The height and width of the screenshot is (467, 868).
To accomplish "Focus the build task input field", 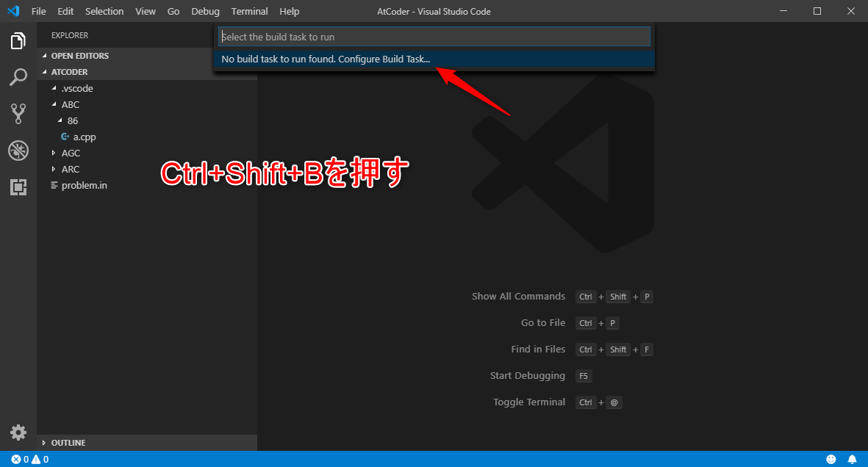I will 434,37.
